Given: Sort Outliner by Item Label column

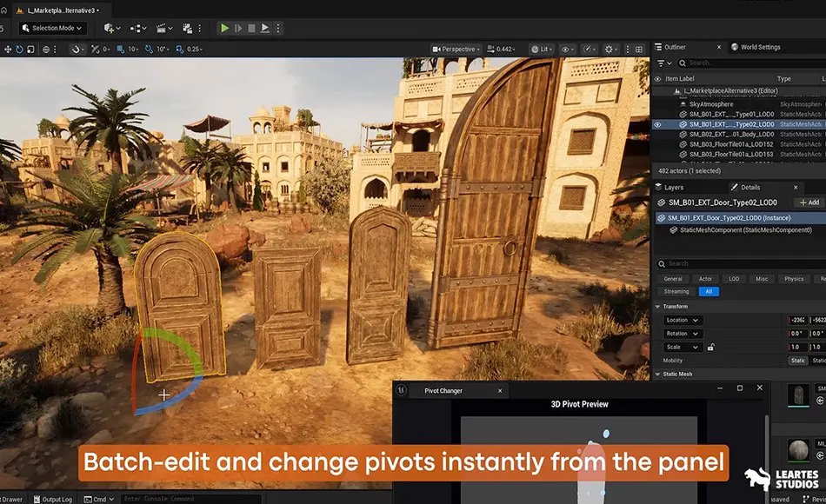Looking at the screenshot, I should click(x=680, y=78).
